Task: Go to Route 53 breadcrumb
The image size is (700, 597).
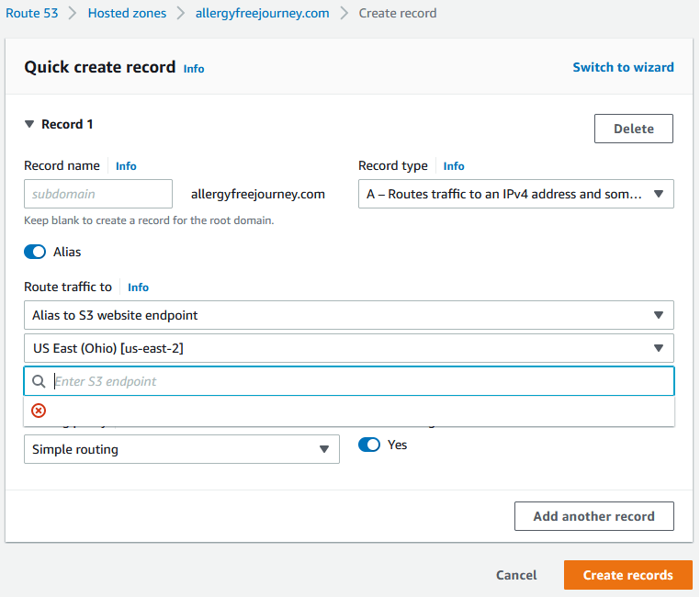Action: (x=37, y=13)
